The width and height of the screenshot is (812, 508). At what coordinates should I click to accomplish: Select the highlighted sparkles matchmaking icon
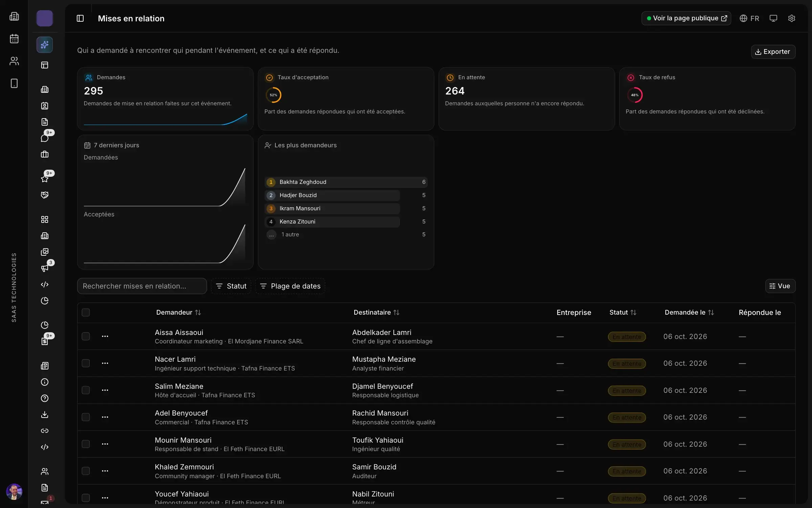pyautogui.click(x=45, y=45)
